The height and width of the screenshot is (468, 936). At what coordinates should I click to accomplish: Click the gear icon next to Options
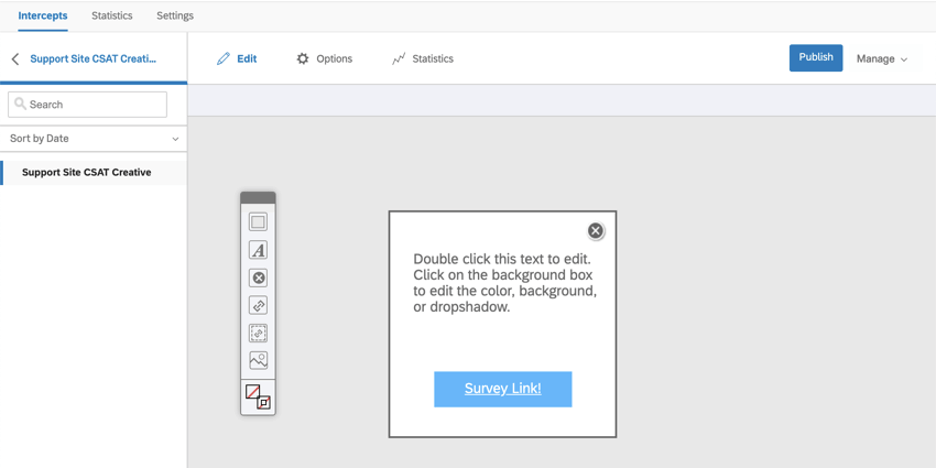303,58
